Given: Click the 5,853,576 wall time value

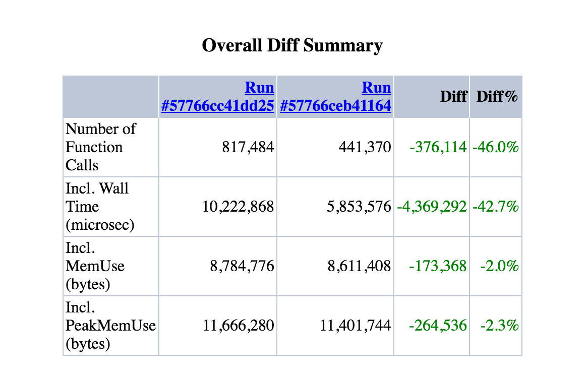Looking at the screenshot, I should (x=360, y=207).
